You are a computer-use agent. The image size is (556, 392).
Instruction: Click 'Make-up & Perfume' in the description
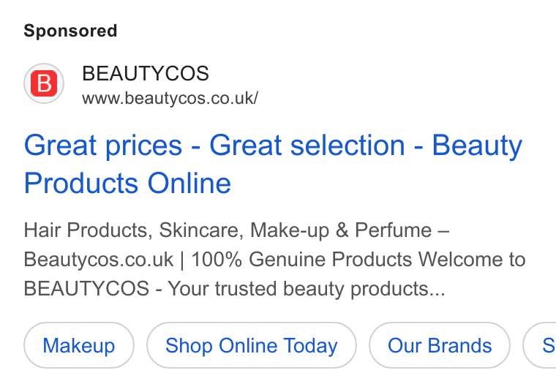(341, 230)
